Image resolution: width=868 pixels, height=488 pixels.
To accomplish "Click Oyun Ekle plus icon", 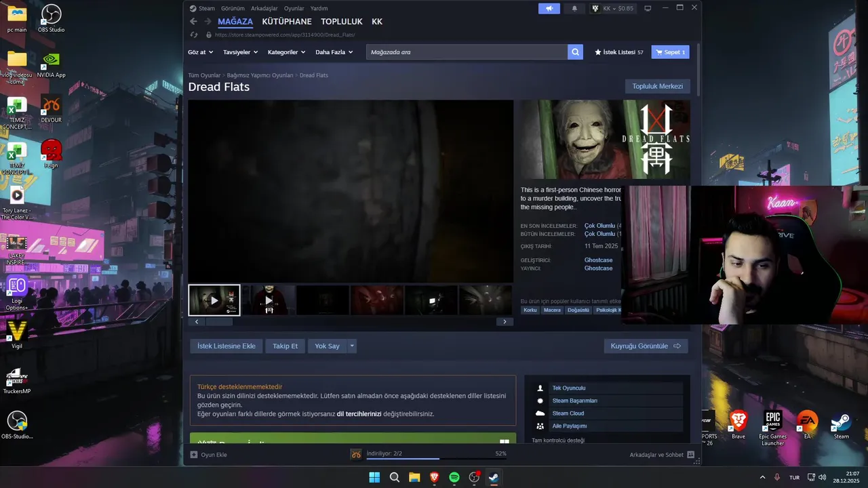I will [x=194, y=455].
